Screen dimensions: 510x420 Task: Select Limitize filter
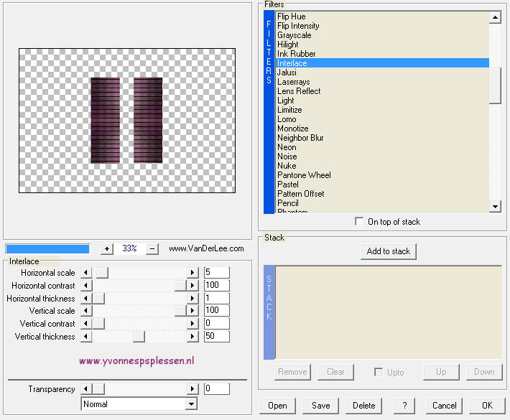point(382,110)
